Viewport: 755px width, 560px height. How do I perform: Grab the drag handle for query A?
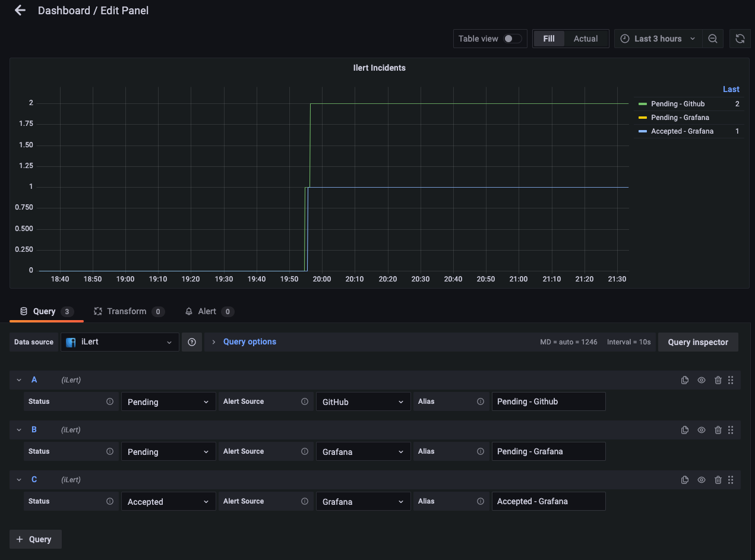[731, 380]
